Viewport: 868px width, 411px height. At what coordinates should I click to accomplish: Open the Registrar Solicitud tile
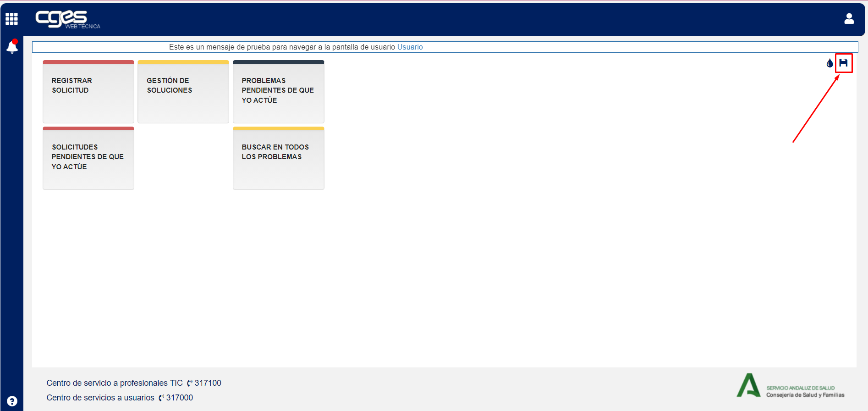[x=88, y=92]
